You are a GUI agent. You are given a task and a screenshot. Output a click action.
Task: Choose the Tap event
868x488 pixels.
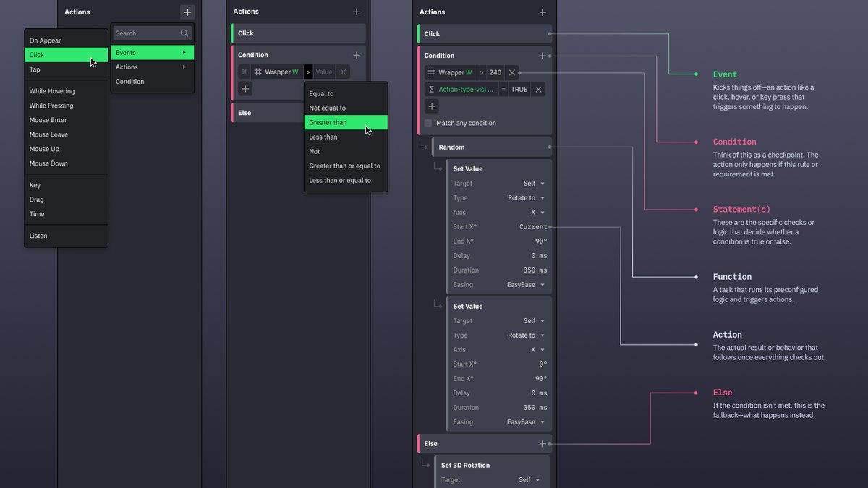(67, 69)
